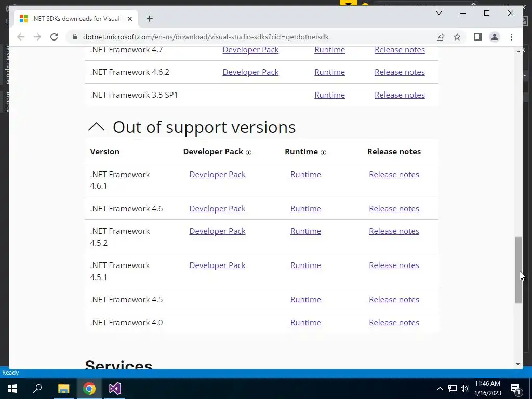The height and width of the screenshot is (399, 532).
Task: Click the browser back arrow
Action: [x=21, y=37]
